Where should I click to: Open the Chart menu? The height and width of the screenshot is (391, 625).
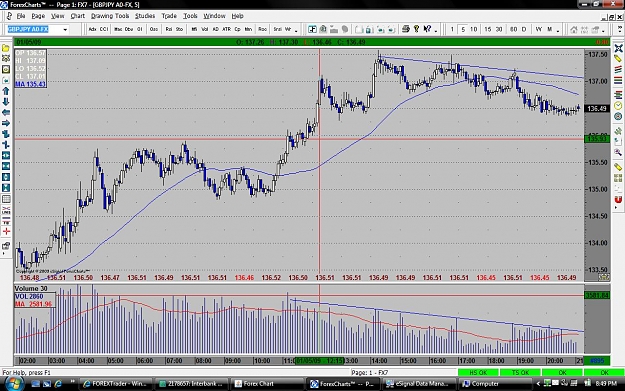(x=77, y=16)
